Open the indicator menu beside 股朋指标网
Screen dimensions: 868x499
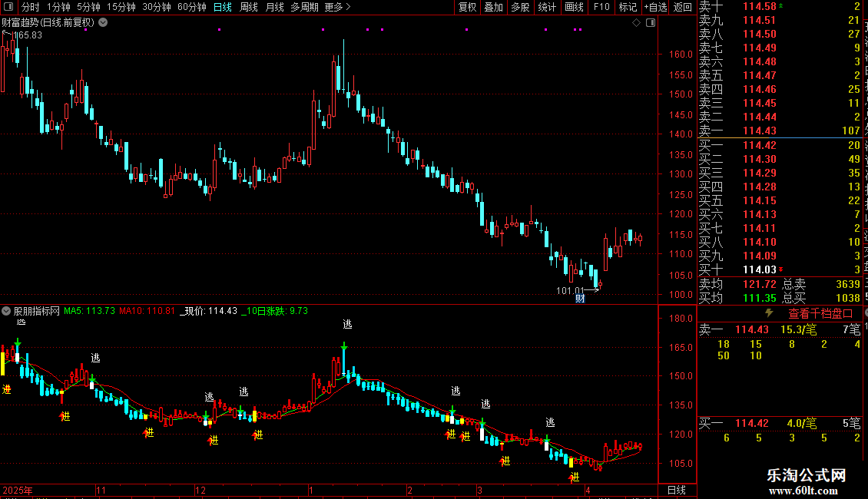6,311
